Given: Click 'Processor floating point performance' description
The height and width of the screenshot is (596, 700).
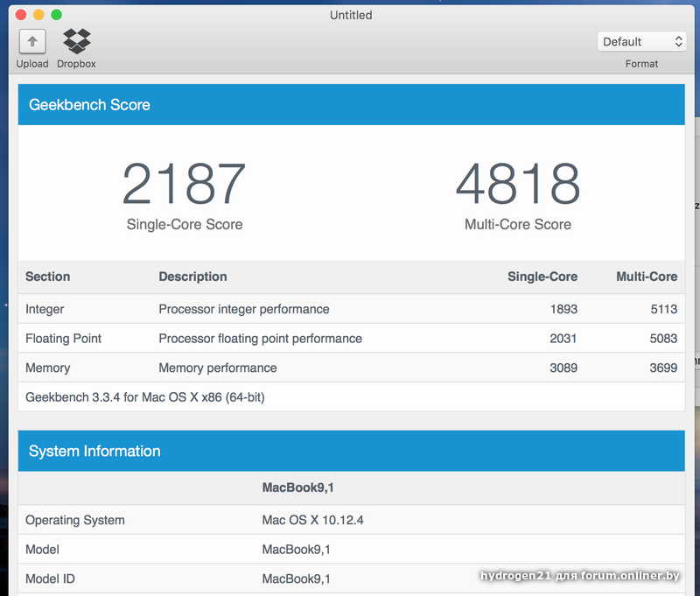Looking at the screenshot, I should point(260,339).
